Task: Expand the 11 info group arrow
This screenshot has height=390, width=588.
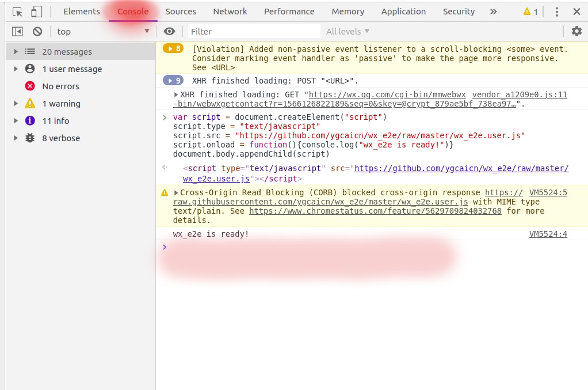Action: tap(16, 120)
